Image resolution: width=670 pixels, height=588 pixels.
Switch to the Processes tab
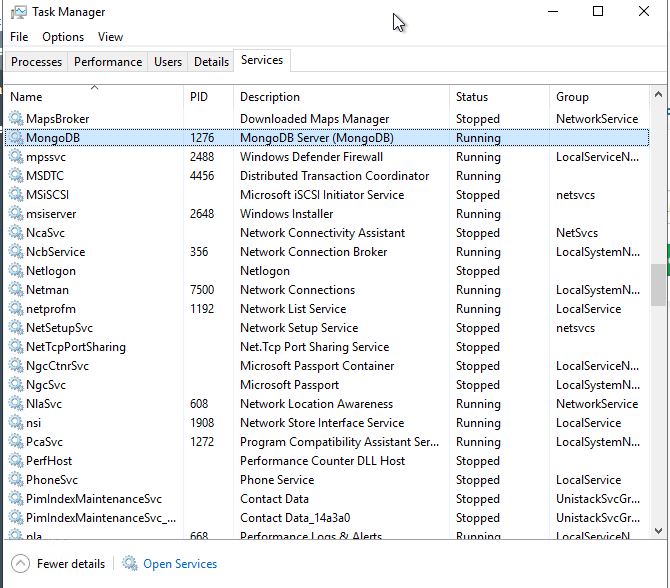click(36, 62)
